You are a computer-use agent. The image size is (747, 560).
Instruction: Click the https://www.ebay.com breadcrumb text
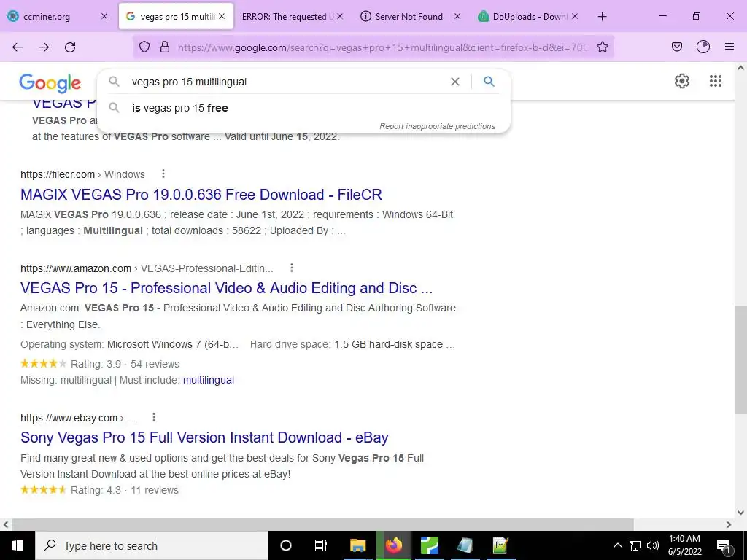tap(69, 418)
